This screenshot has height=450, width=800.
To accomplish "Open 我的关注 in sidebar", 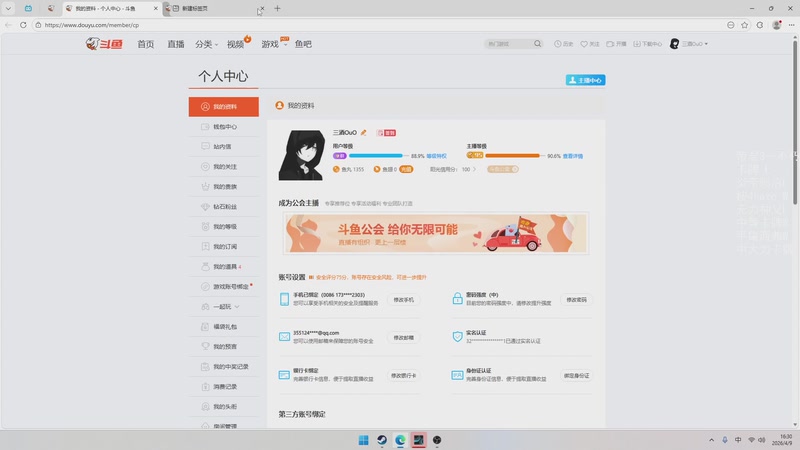I will click(223, 166).
